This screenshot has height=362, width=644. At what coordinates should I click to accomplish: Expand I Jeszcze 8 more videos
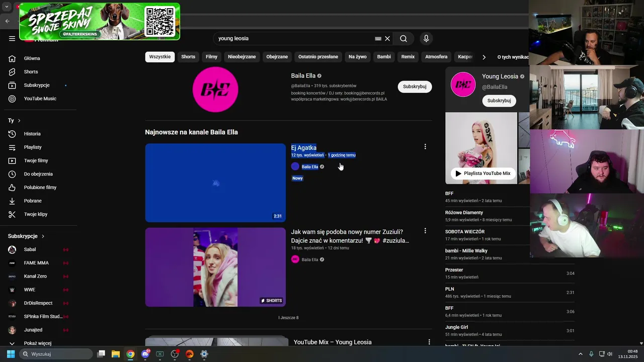(x=288, y=318)
